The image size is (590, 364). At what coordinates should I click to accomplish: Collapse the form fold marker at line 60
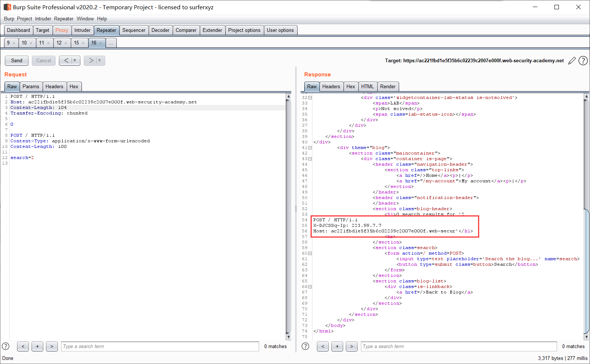click(310, 253)
